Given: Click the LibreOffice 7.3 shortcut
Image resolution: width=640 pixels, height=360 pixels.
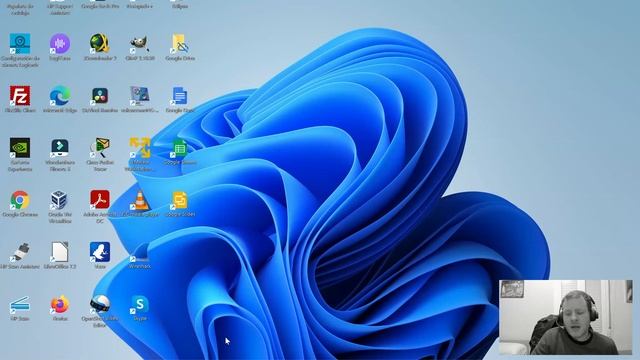Looking at the screenshot, I should 60,252.
